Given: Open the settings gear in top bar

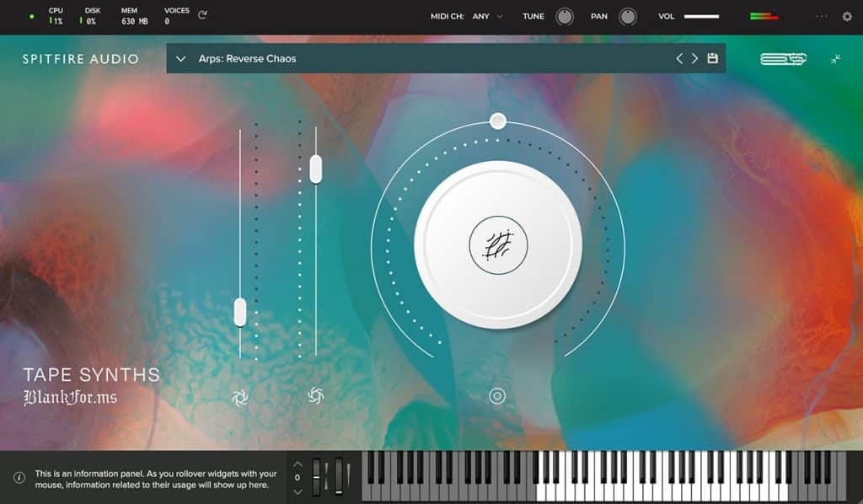Looking at the screenshot, I should (x=847, y=16).
